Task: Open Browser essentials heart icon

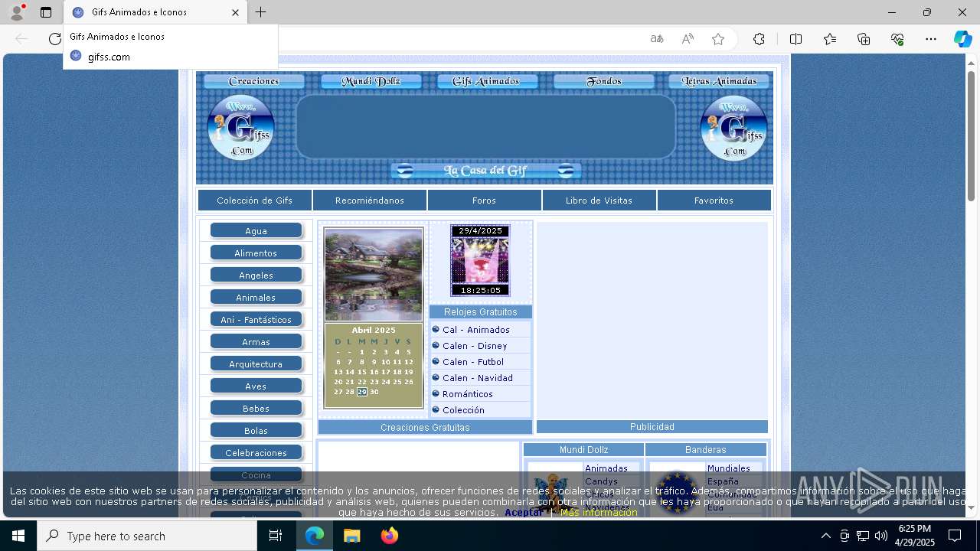Action: tap(897, 39)
